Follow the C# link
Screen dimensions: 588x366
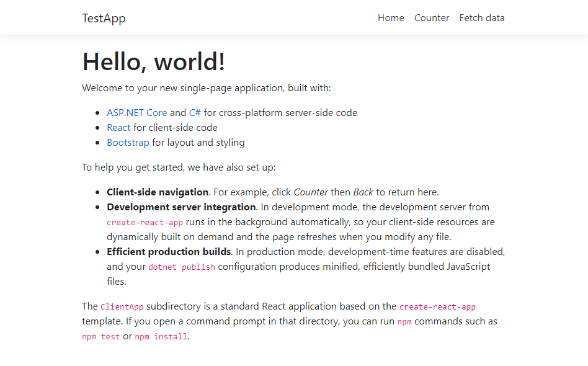point(195,112)
